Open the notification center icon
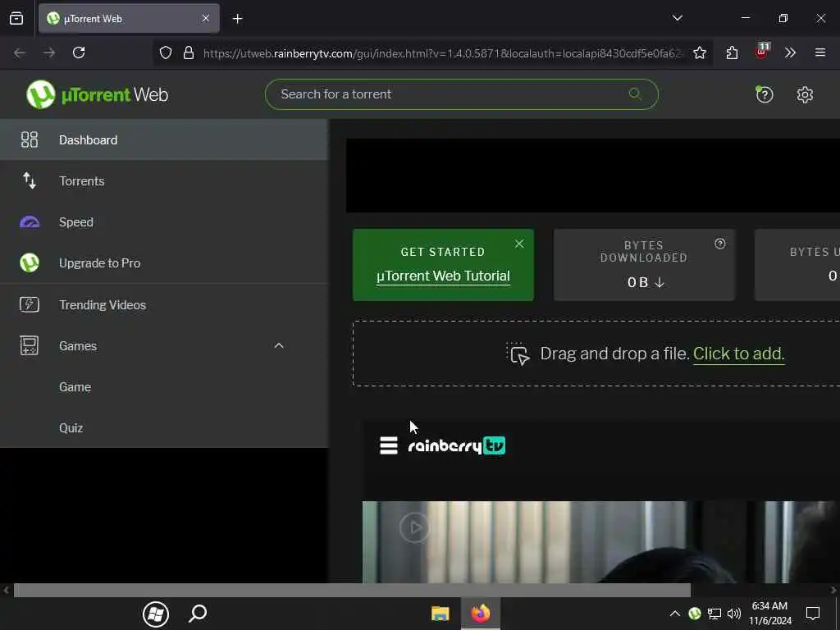 tap(813, 614)
